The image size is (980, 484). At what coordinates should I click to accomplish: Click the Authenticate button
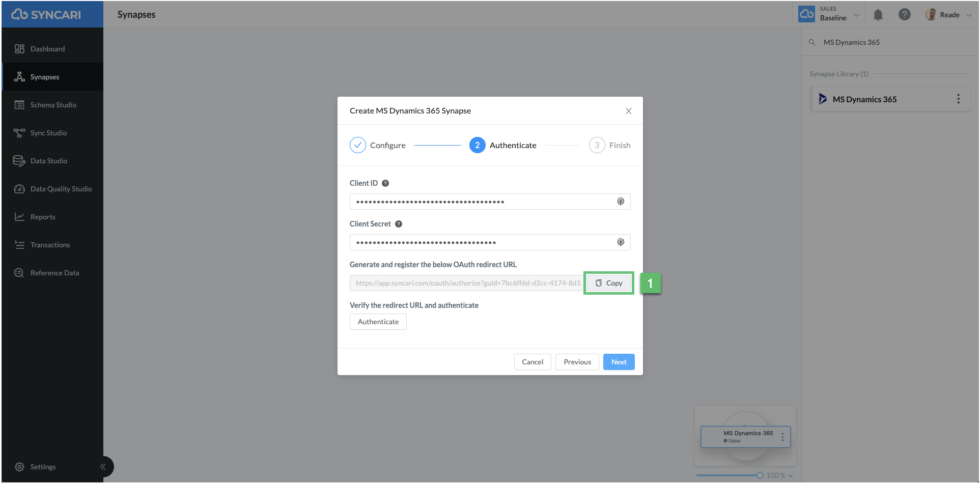click(378, 322)
